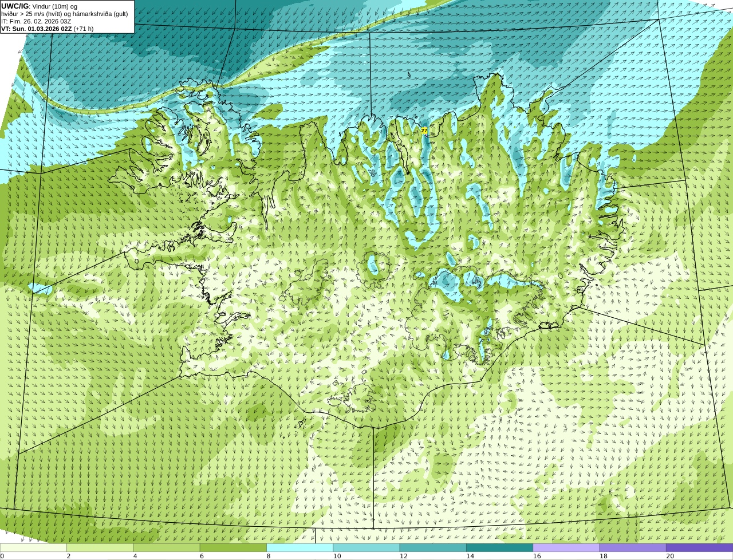Click the 8–10 m/s light cyan swatch
Screen dimensions: 733x560
(299, 547)
